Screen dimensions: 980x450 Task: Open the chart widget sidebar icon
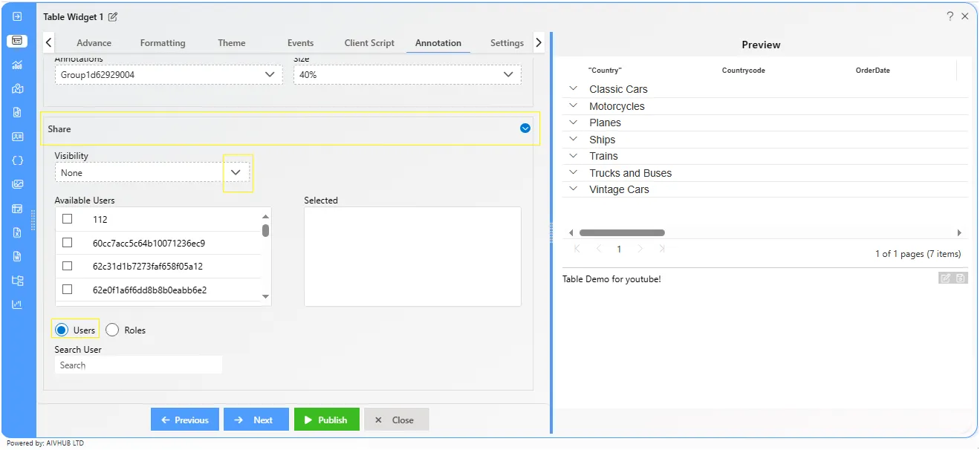18,65
